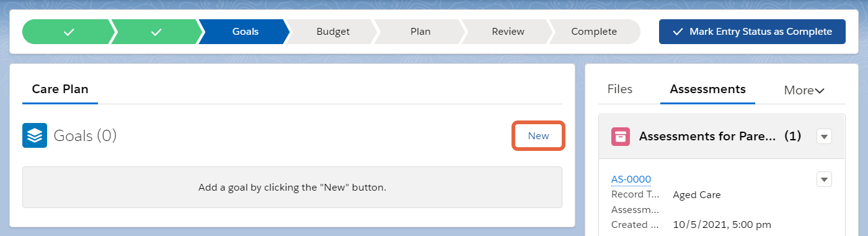Select the Budget stage in path

[333, 32]
